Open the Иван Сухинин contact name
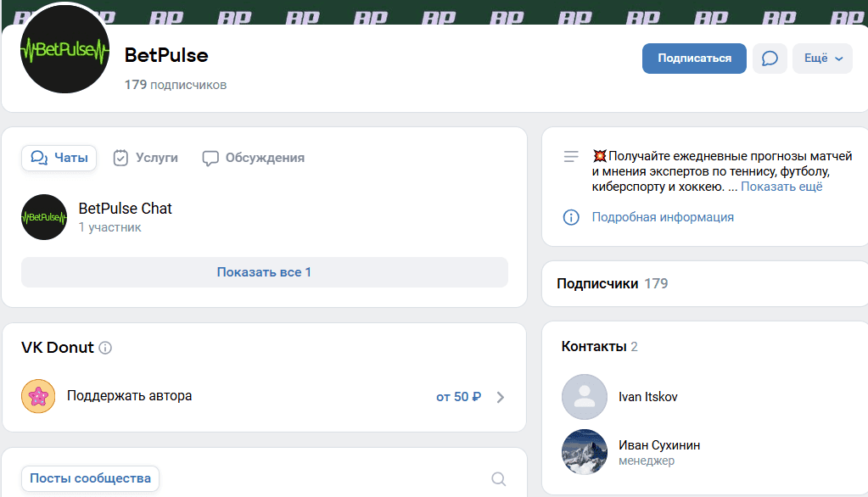Viewport: 868px width, 497px height. [x=659, y=445]
